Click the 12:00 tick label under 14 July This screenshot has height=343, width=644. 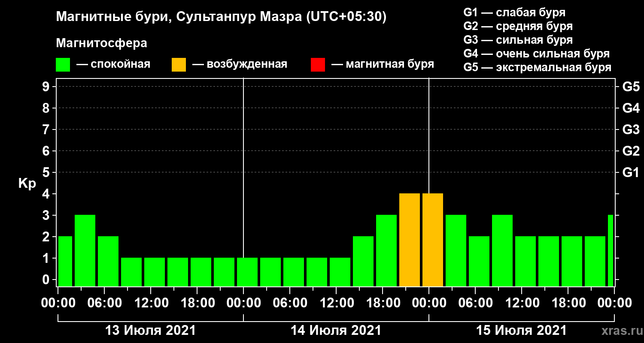337,303
